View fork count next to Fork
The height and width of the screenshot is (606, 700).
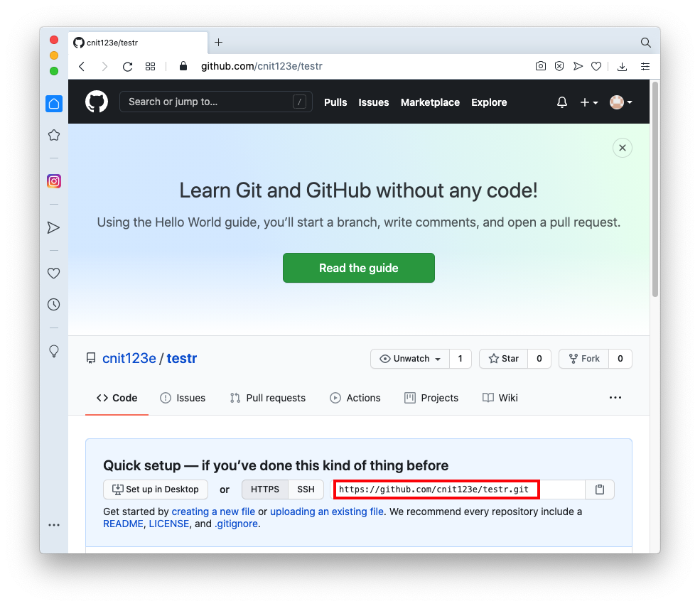[x=620, y=359]
